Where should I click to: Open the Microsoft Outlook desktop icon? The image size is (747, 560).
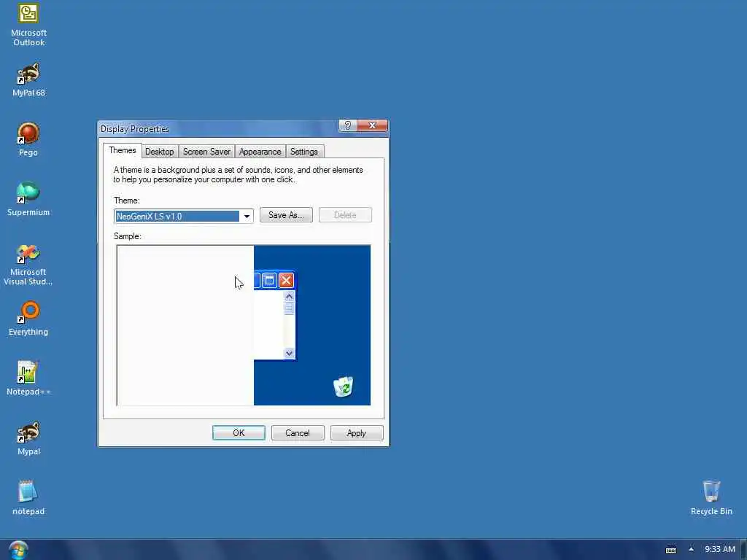point(28,24)
